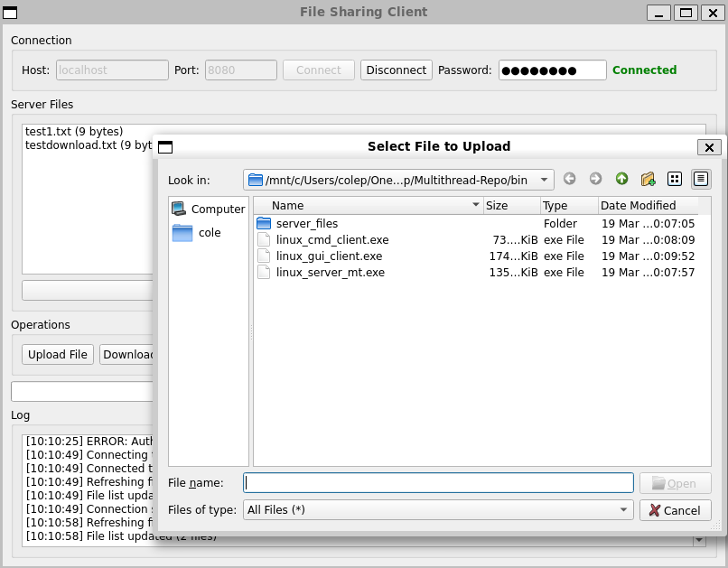This screenshot has width=728, height=568.
Task: Click the Disconnect button
Action: [x=396, y=70]
